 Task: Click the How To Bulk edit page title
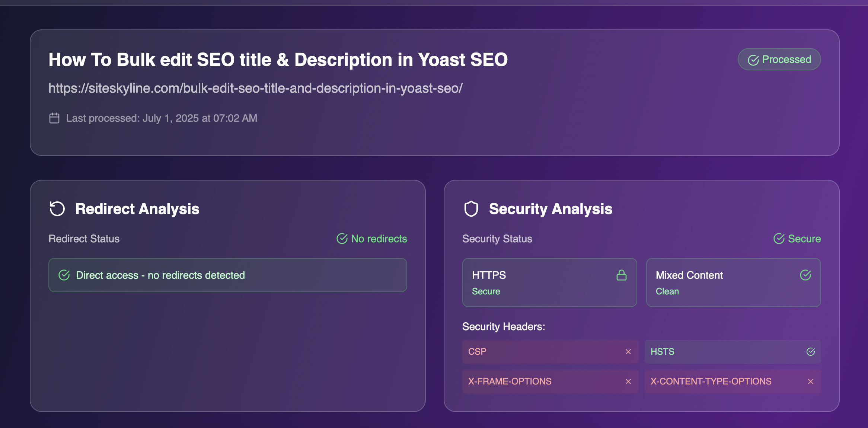278,60
